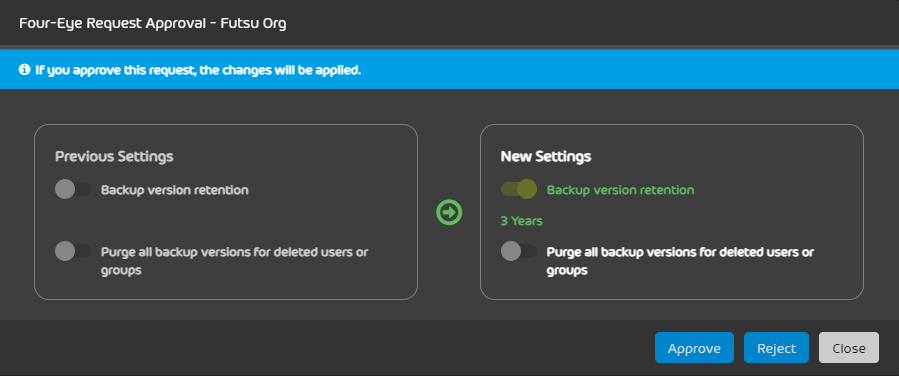899x376 pixels.
Task: Click the Previous Settings heading
Action: click(x=114, y=156)
